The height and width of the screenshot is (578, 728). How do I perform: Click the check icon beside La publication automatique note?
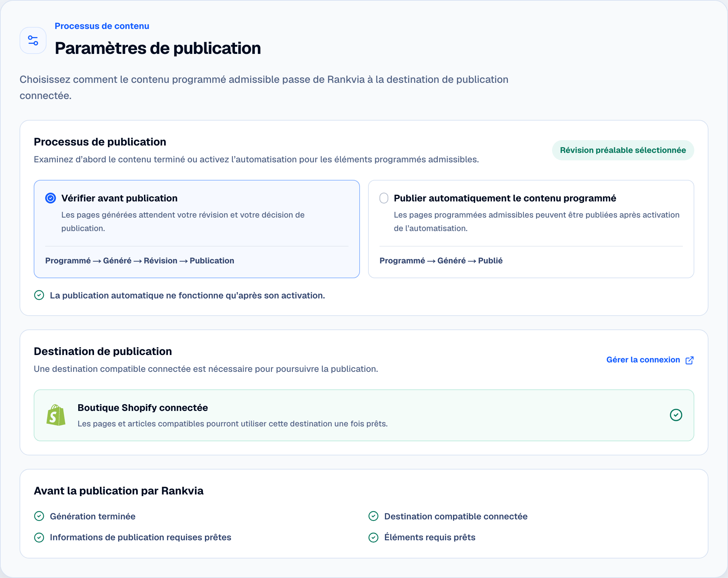(39, 295)
